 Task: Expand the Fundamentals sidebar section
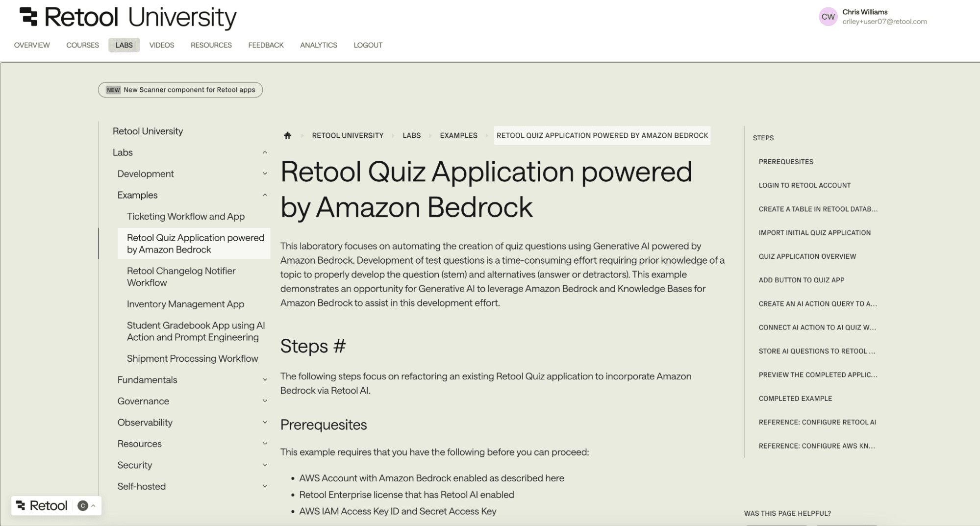click(x=265, y=380)
